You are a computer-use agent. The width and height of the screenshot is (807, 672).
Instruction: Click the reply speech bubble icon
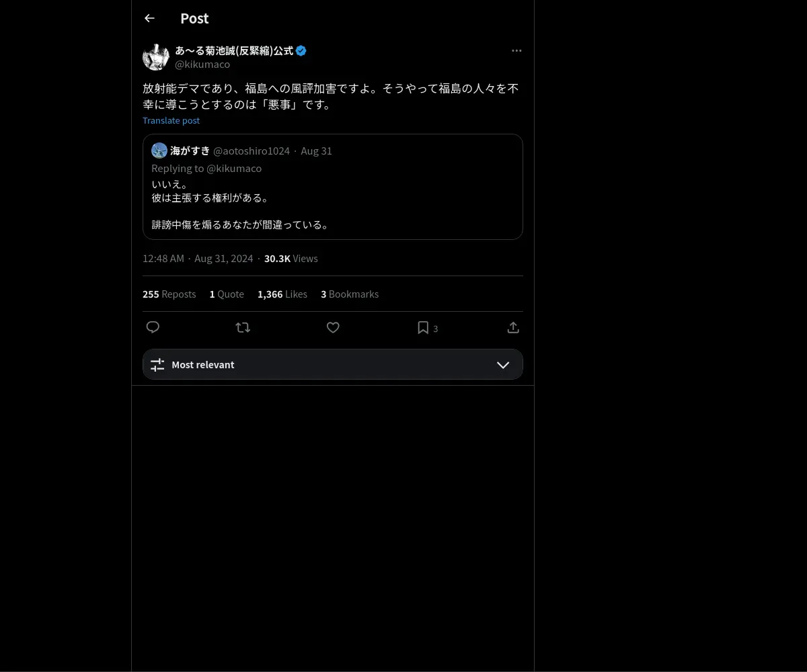coord(153,327)
